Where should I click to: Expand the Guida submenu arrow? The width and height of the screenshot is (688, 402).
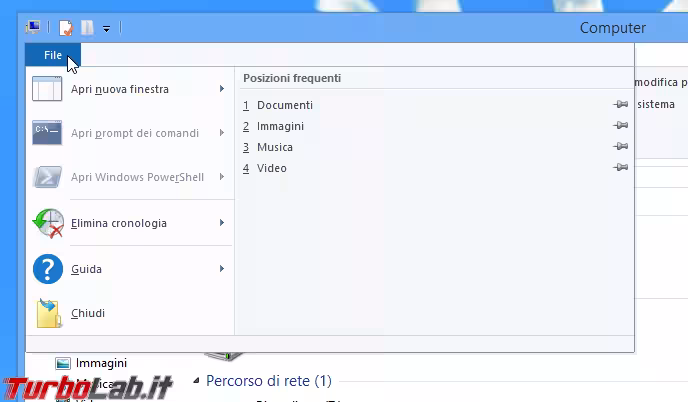tap(221, 269)
